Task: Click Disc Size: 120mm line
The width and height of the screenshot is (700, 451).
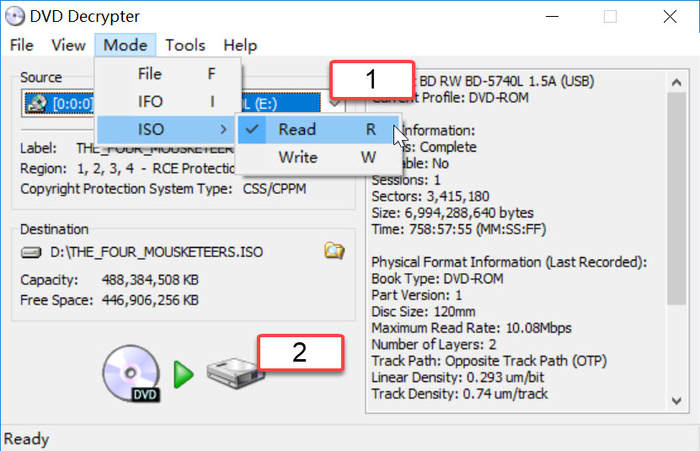Action: point(423,311)
